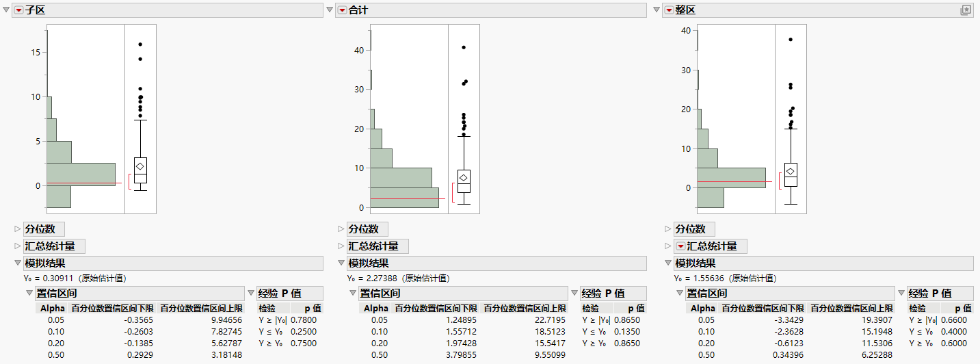980x364 pixels.
Task: Expand 分位数 under the 合计 panel
Action: 341,229
